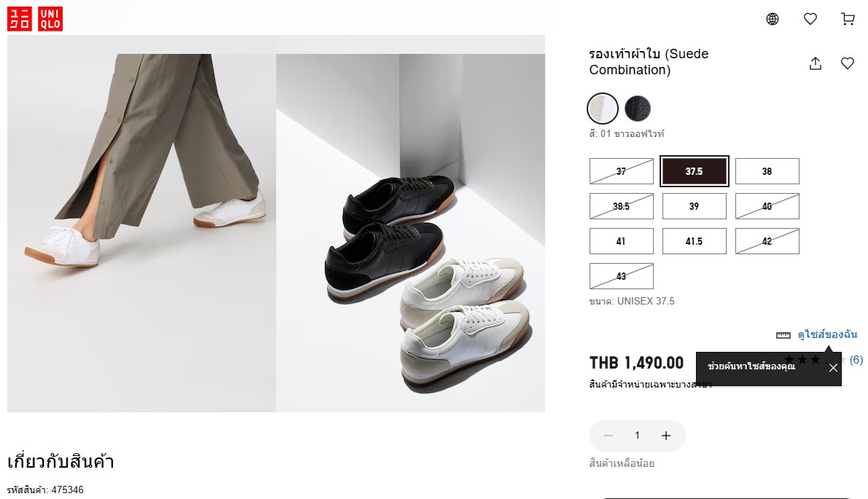The height and width of the screenshot is (499, 868).
Task: Share this product via share icon
Action: coord(816,63)
